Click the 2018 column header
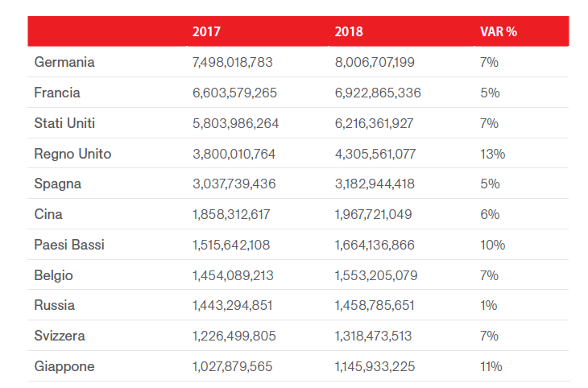588x388 pixels. pyautogui.click(x=349, y=32)
